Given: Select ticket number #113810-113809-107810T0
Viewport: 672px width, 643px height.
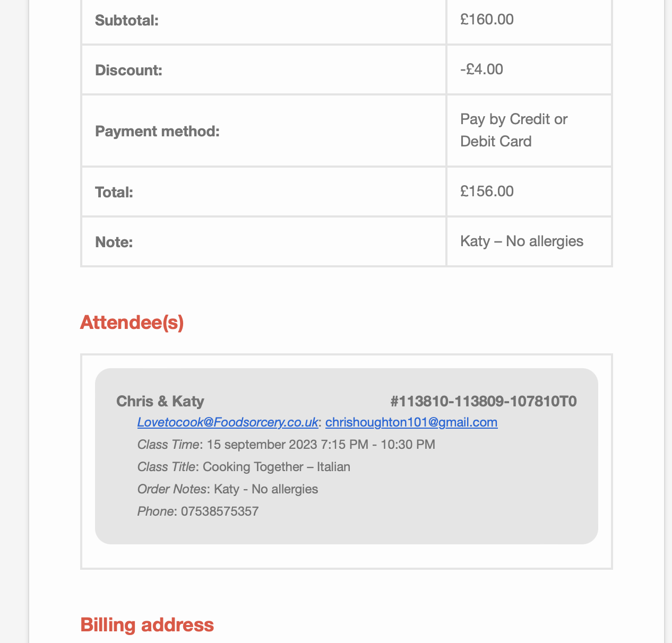Looking at the screenshot, I should [484, 401].
